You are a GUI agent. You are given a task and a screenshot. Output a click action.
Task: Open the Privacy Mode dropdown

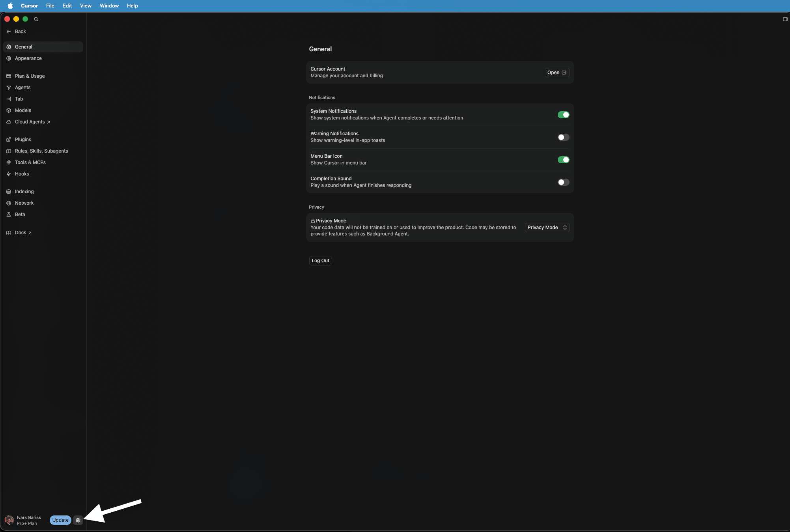tap(547, 228)
